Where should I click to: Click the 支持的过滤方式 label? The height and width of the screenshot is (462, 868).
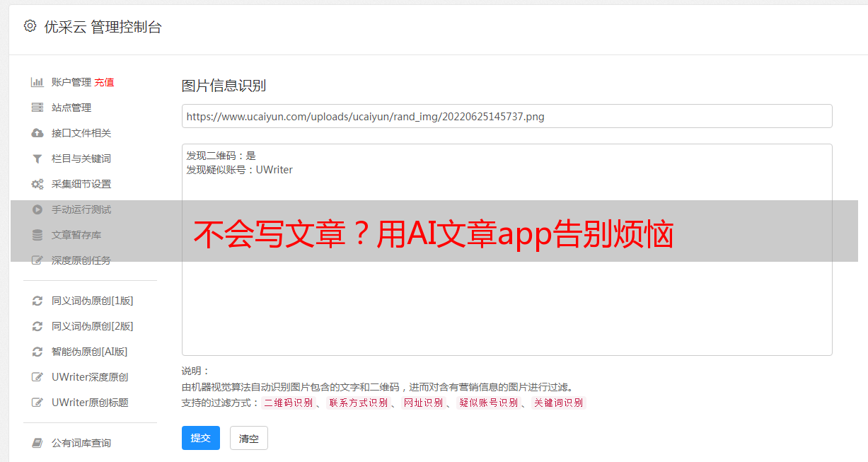click(221, 403)
